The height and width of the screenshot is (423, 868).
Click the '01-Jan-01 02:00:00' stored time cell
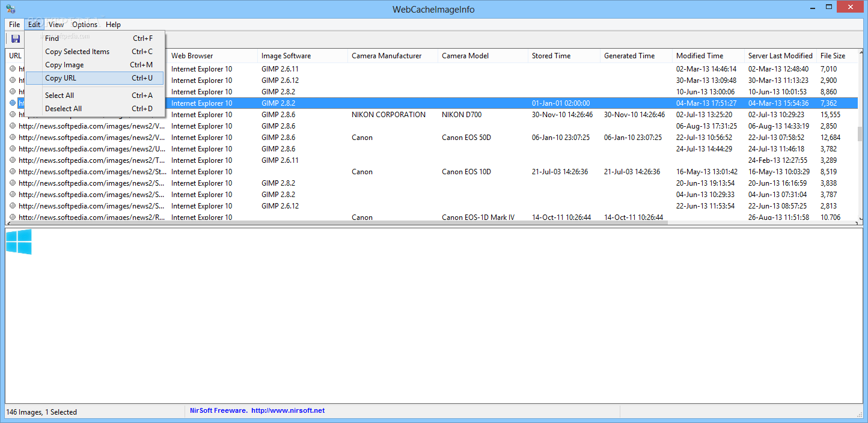561,103
